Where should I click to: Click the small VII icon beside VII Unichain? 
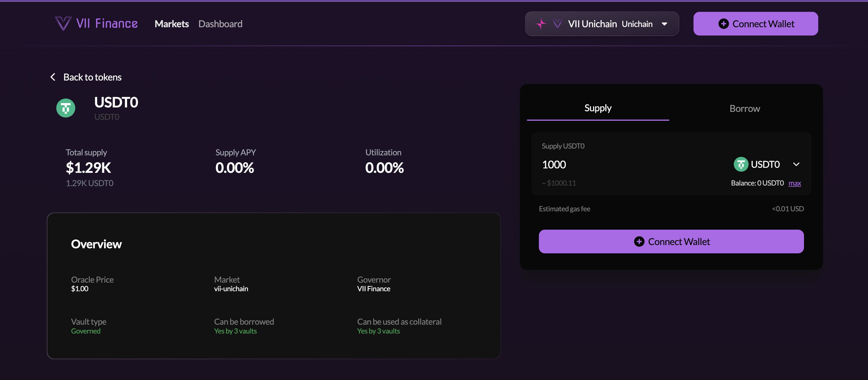coord(558,24)
